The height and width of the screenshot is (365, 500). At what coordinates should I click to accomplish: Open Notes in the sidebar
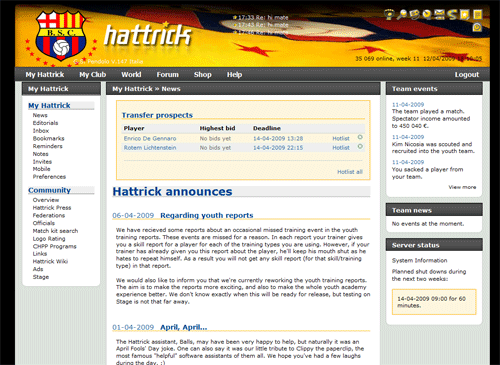(x=40, y=154)
